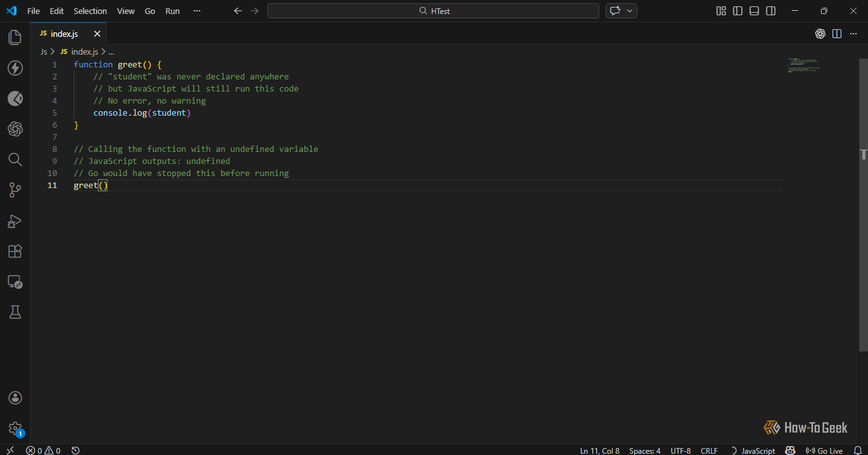Open the Explorer view in activity bar
The width and height of the screenshot is (868, 455).
pyautogui.click(x=15, y=37)
